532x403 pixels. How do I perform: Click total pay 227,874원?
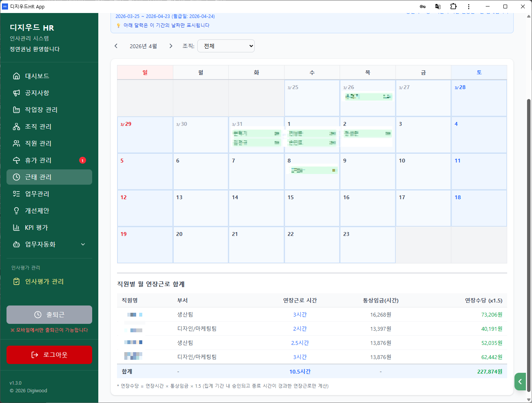point(490,372)
